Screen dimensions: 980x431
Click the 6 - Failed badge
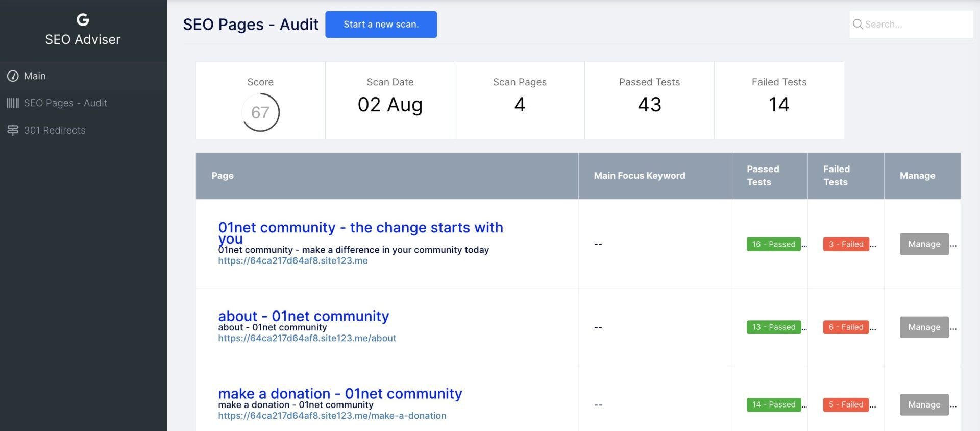846,327
